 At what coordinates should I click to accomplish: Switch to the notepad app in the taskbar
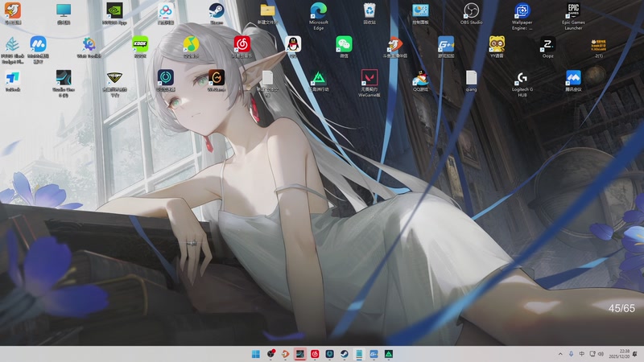(x=359, y=354)
